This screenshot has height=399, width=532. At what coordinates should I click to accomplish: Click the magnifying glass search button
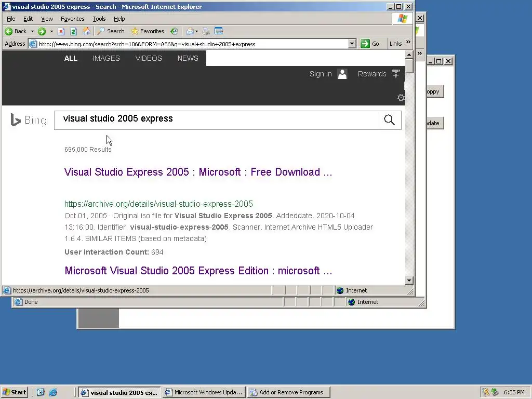tap(390, 120)
